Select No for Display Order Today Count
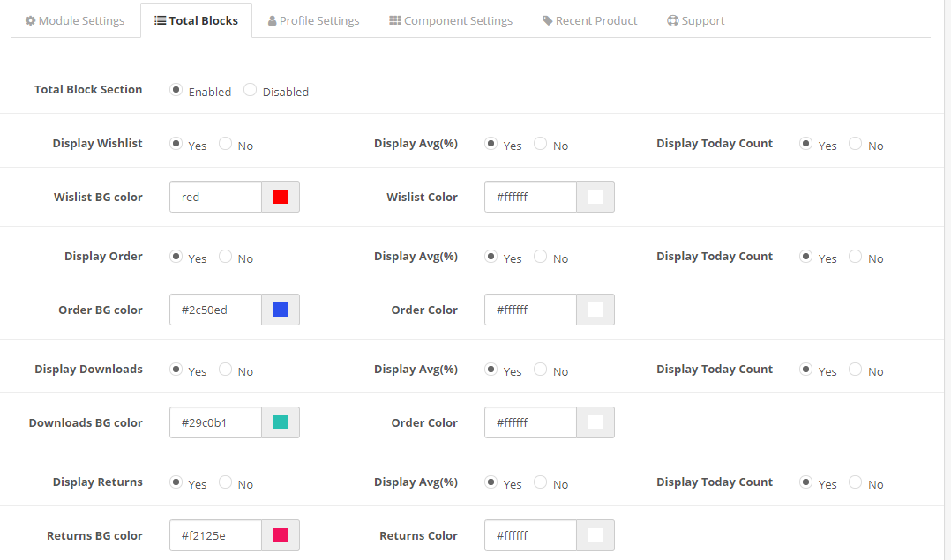This screenshot has width=951, height=560. pyautogui.click(x=856, y=257)
